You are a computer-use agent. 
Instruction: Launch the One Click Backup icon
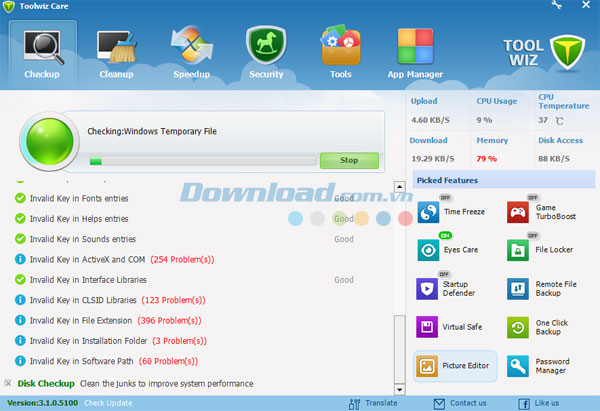point(518,328)
